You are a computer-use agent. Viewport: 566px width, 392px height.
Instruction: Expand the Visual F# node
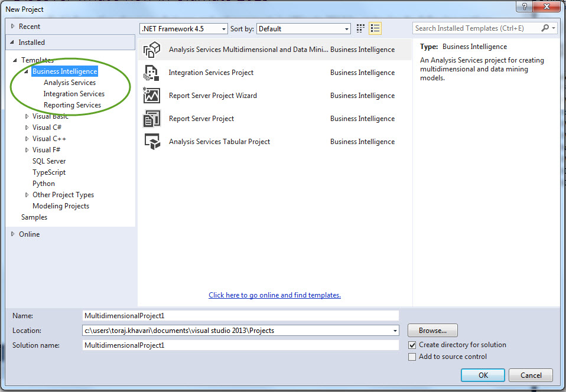click(x=27, y=150)
